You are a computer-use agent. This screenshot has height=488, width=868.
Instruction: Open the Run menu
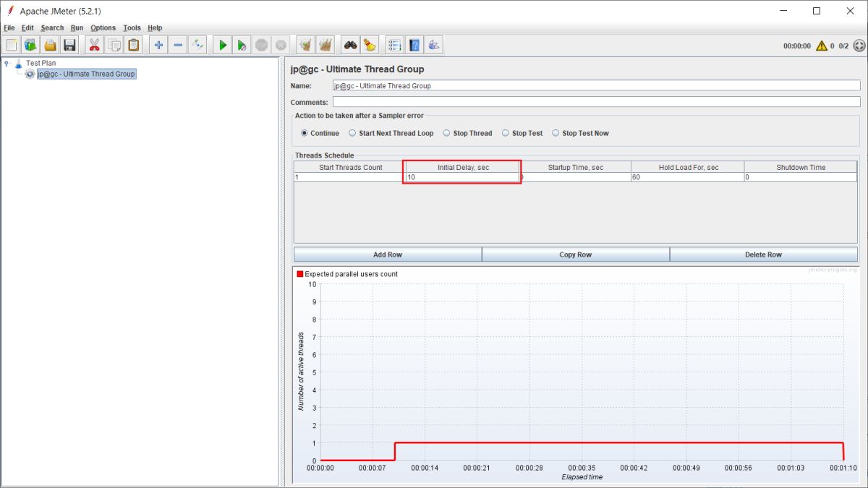(x=77, y=27)
